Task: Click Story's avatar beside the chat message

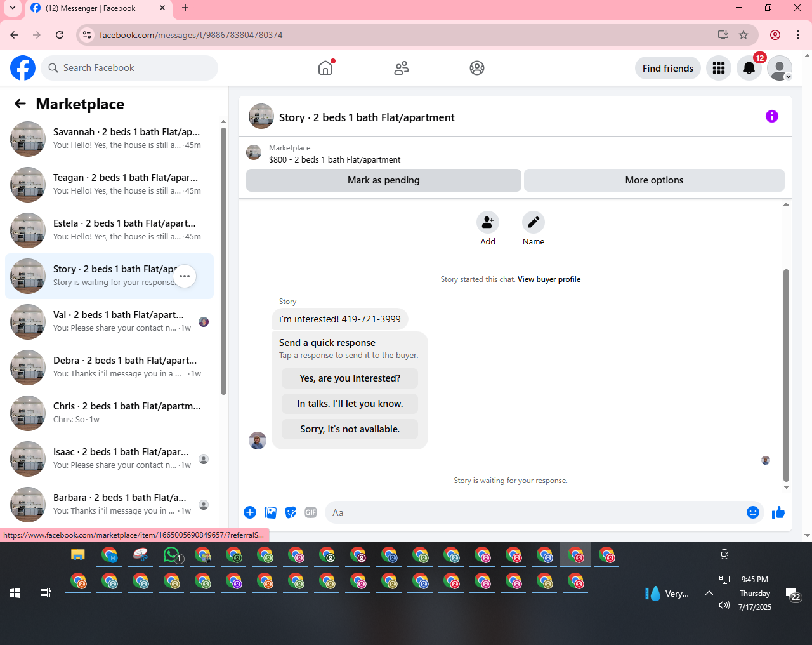Action: 258,441
